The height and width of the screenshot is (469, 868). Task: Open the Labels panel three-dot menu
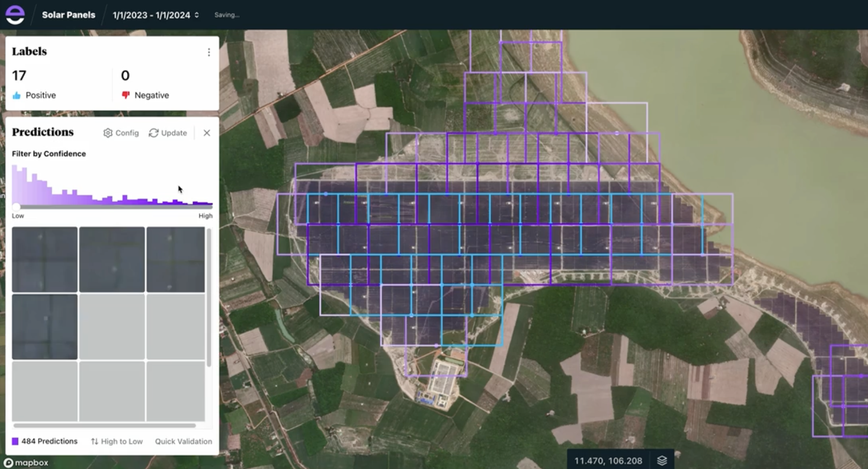pos(209,52)
